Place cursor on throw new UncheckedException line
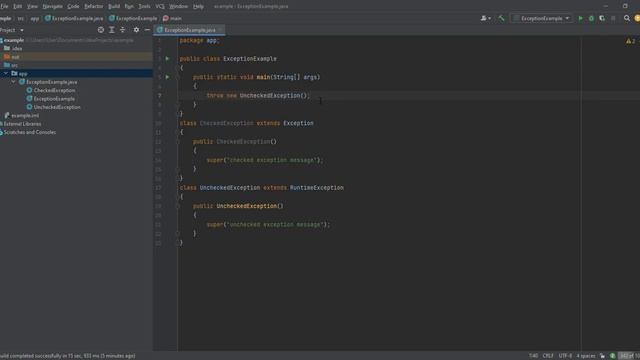This screenshot has height=360, width=640. [258, 96]
